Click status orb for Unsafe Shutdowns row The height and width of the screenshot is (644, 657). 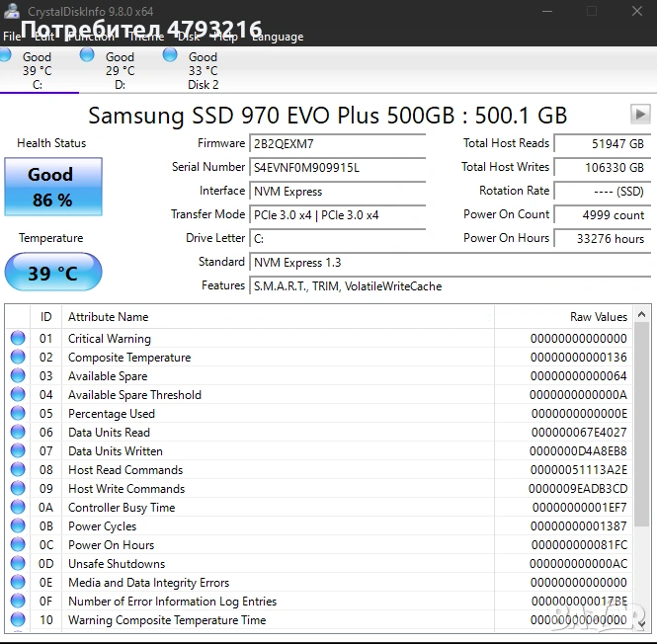[18, 564]
